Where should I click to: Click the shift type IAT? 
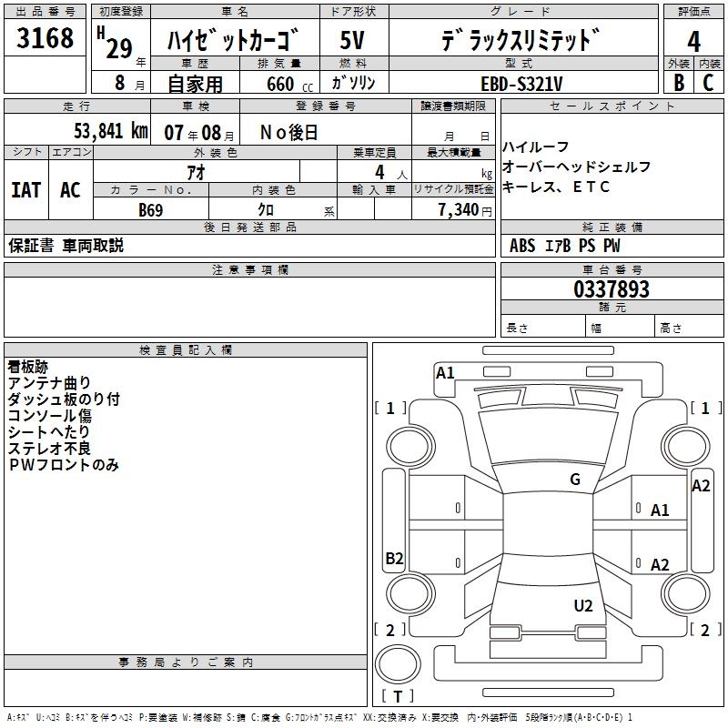(x=26, y=190)
